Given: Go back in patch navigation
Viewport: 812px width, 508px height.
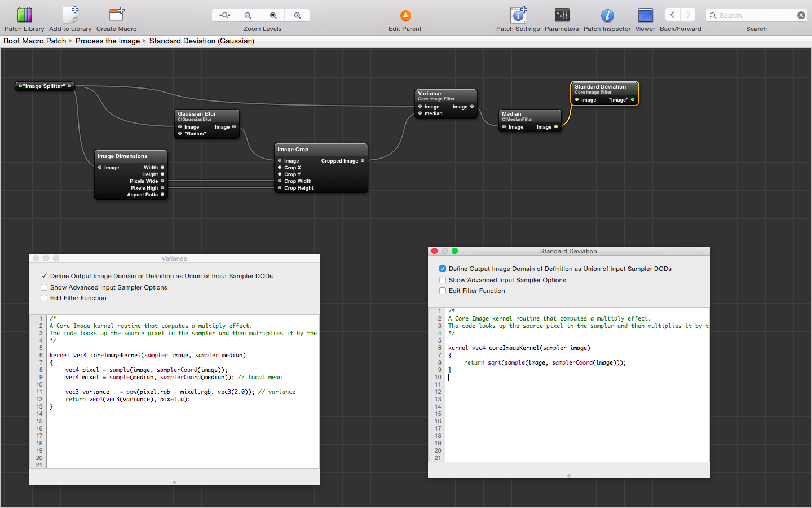Looking at the screenshot, I should click(x=673, y=15).
